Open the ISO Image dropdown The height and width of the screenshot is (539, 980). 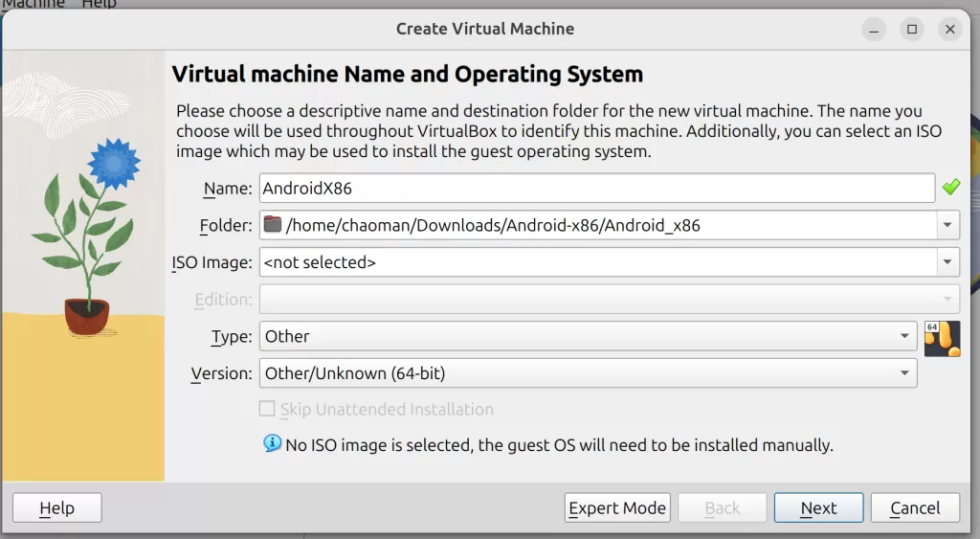[947, 262]
